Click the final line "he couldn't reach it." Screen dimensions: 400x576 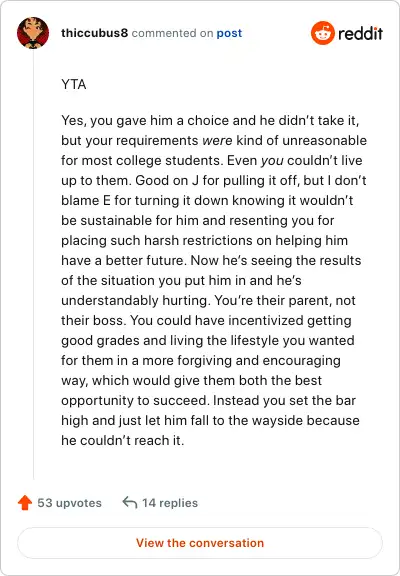[123, 440]
